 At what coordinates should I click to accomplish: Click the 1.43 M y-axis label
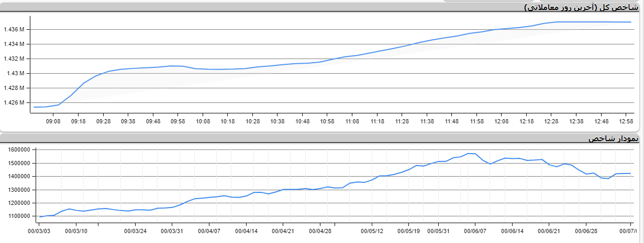[x=16, y=73]
